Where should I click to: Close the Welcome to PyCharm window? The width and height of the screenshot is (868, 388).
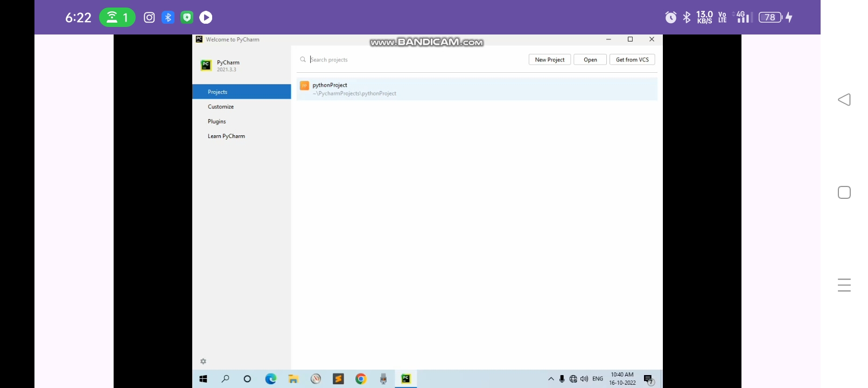652,39
